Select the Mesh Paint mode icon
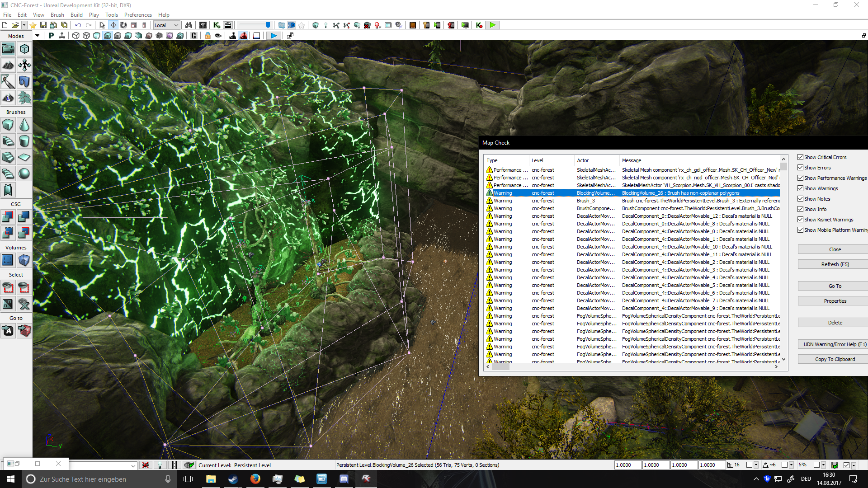Screen dimensions: 868x488 tap(8, 81)
